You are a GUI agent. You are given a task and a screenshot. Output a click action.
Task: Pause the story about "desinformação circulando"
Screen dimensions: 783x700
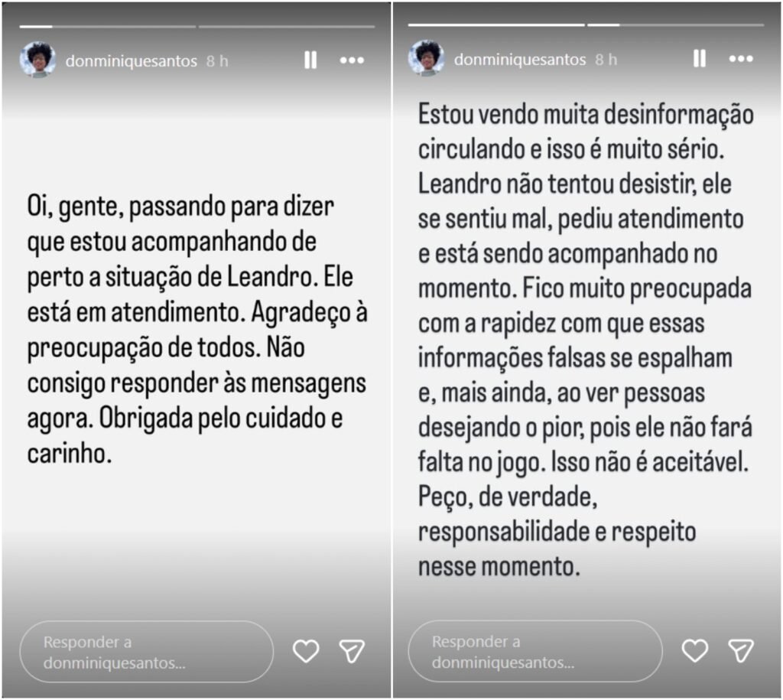pyautogui.click(x=699, y=59)
